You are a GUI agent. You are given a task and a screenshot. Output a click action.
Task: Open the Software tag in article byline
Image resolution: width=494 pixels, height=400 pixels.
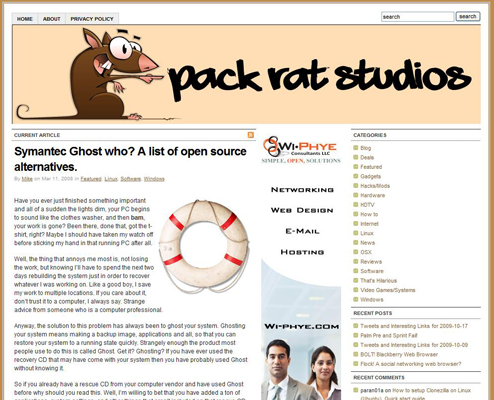(x=131, y=179)
